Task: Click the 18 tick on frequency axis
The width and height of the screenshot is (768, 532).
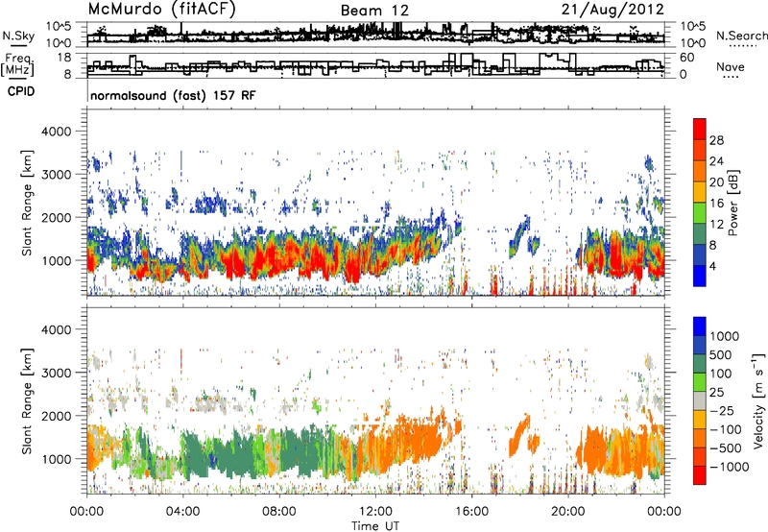Action: point(64,58)
